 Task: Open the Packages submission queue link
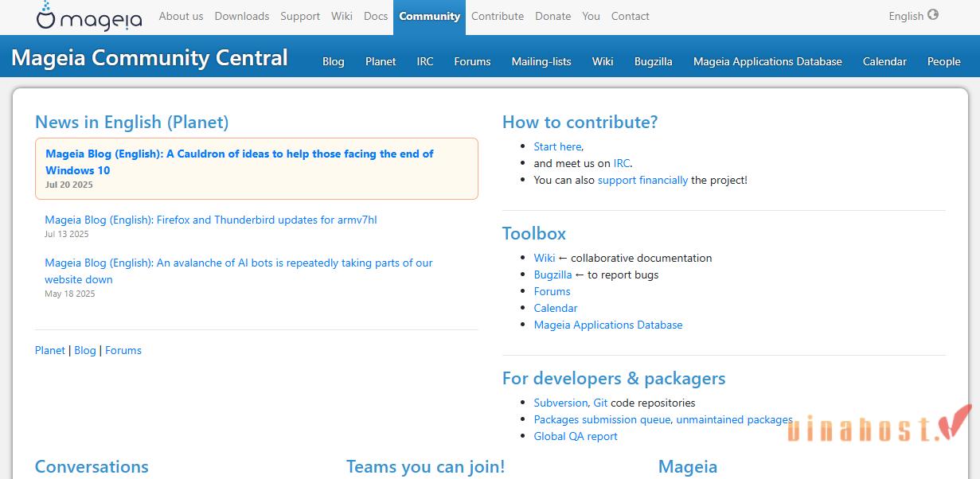(x=603, y=419)
